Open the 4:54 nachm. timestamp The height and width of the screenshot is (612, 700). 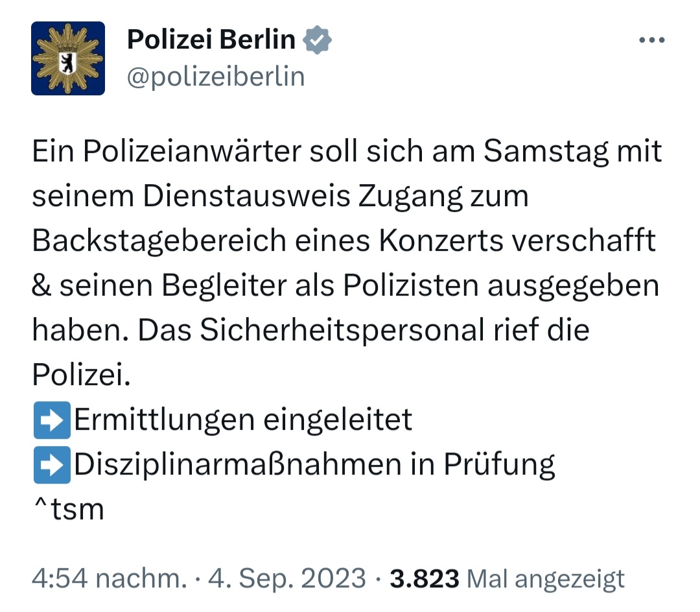pos(109,578)
